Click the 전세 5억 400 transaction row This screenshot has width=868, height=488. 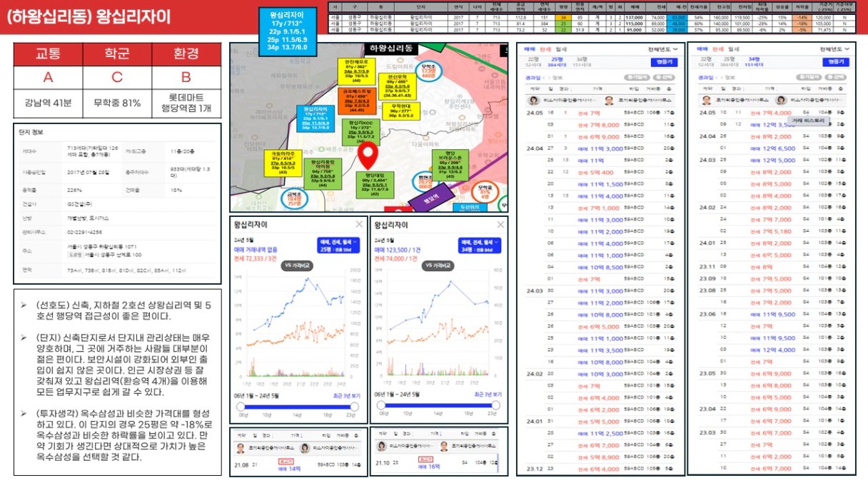pos(600,172)
